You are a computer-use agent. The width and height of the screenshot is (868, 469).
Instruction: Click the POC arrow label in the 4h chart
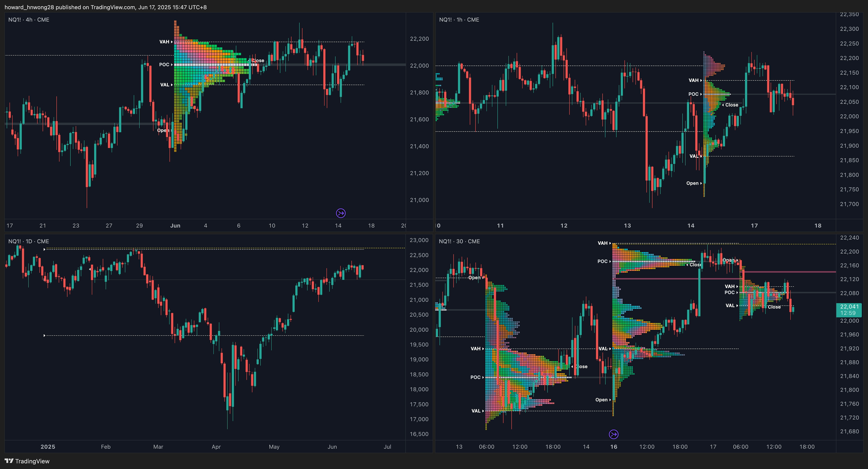165,65
